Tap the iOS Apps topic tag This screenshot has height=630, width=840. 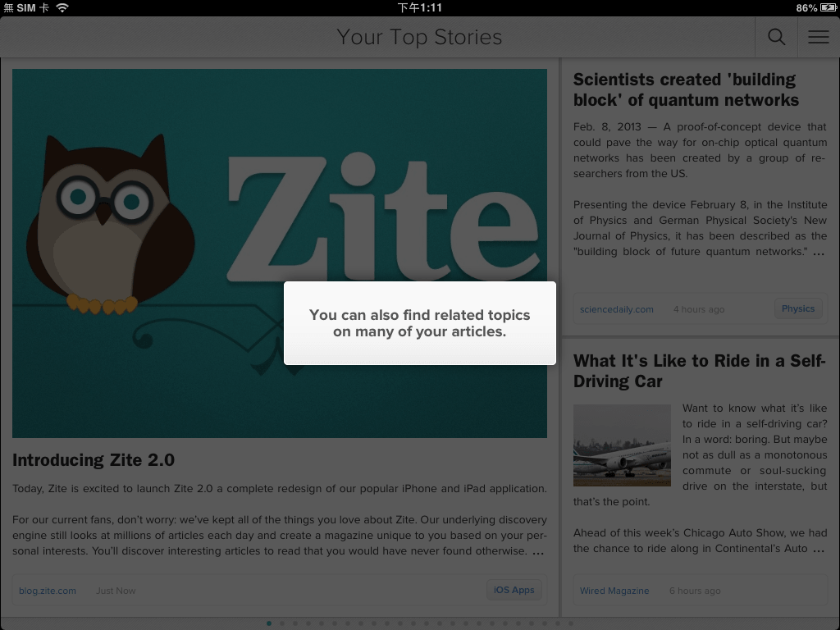(514, 590)
